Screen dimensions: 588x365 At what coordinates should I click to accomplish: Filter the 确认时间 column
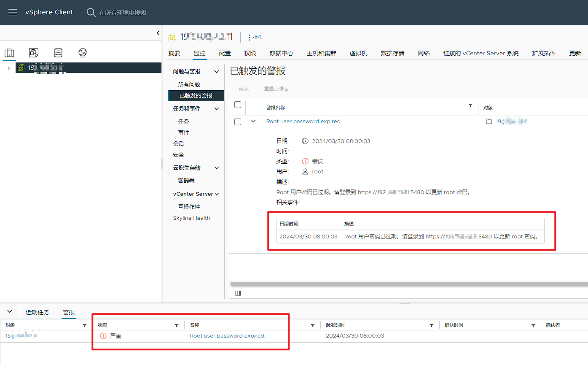[x=533, y=325]
